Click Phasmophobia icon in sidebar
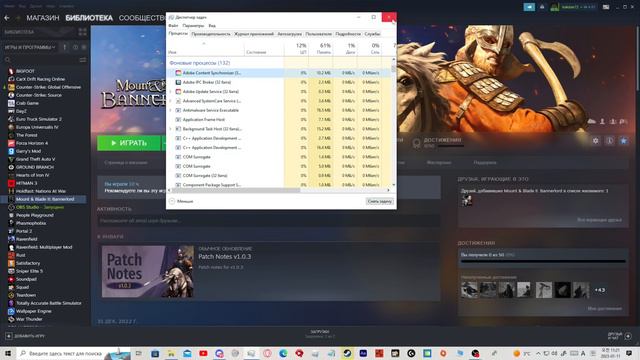The width and height of the screenshot is (640, 360). pos(11,223)
